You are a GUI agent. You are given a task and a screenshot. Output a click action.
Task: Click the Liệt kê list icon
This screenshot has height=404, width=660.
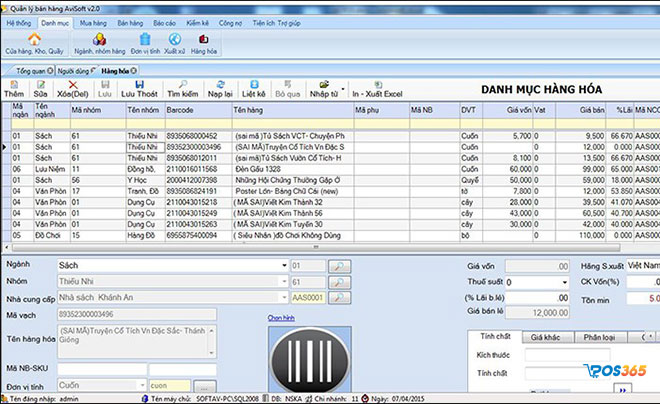click(256, 87)
